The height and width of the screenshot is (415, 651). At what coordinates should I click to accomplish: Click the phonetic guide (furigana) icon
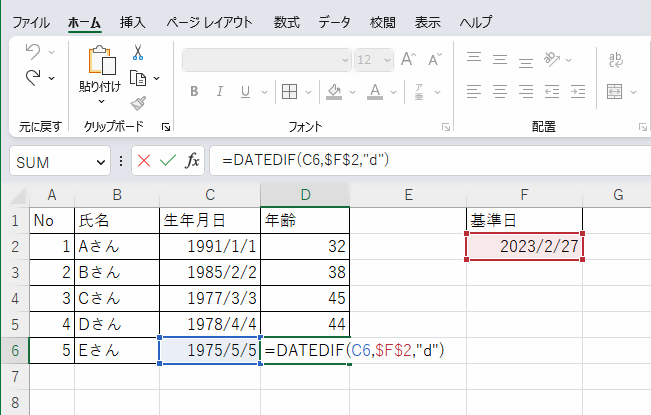pyautogui.click(x=419, y=92)
